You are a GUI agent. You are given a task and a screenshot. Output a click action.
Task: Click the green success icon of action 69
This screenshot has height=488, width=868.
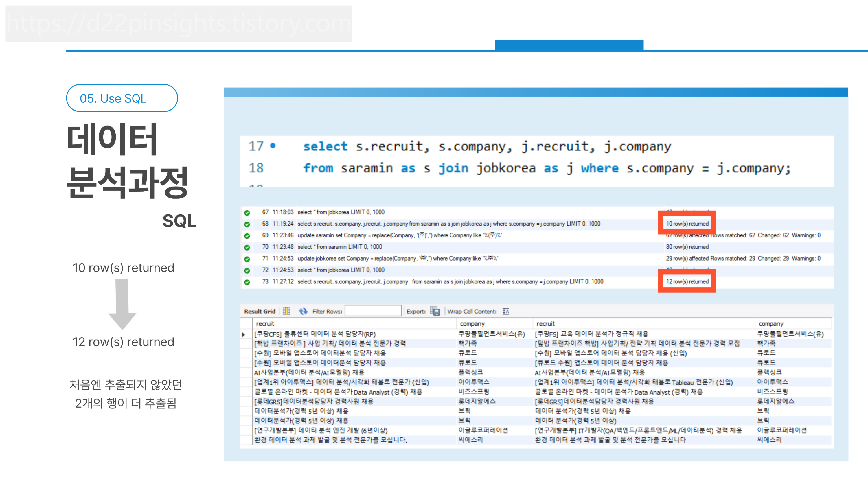coord(247,236)
